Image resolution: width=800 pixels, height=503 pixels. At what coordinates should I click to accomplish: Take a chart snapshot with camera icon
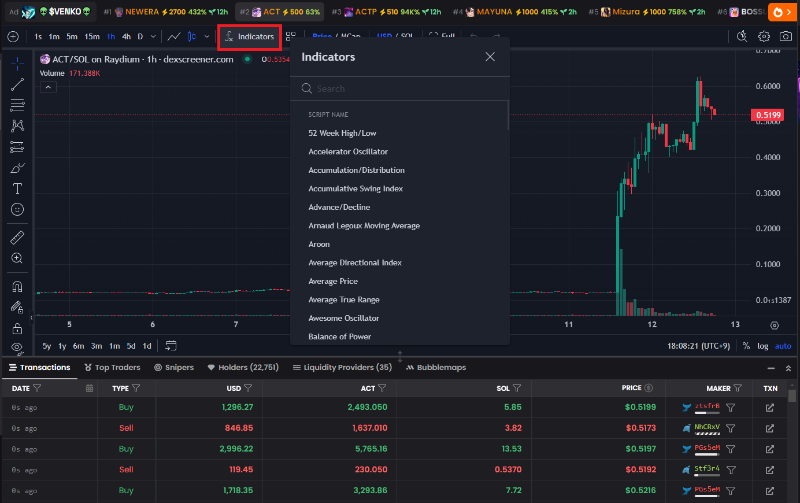(x=786, y=36)
